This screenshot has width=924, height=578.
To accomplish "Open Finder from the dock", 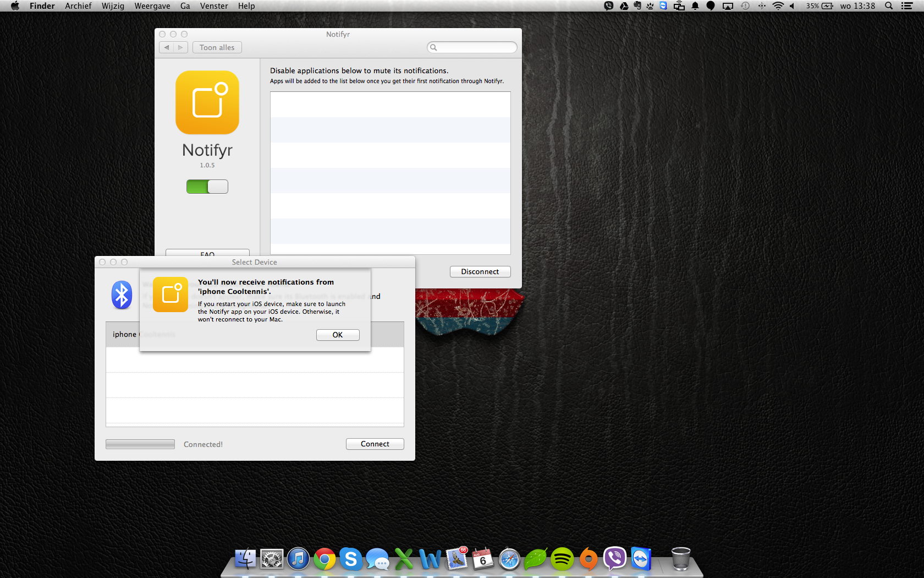I will click(x=245, y=559).
